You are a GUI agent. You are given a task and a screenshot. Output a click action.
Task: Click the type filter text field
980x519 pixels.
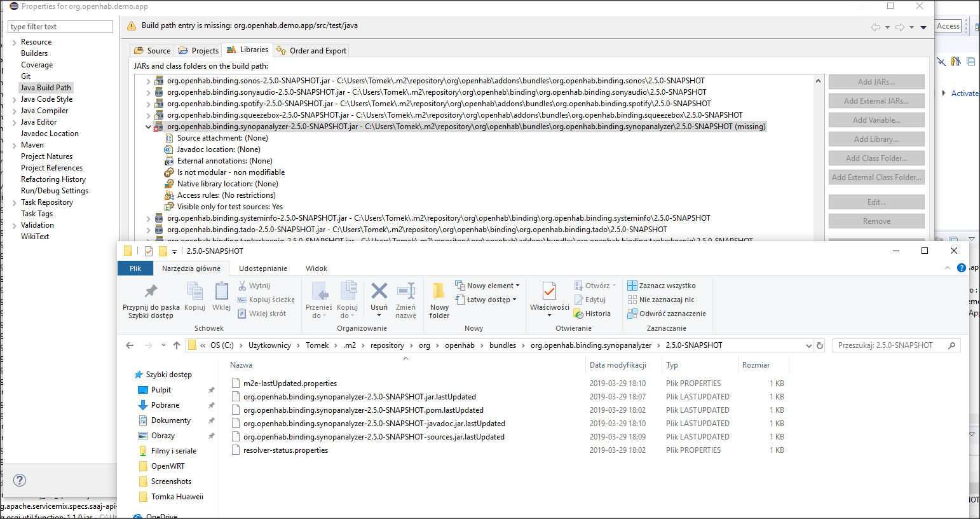[60, 27]
